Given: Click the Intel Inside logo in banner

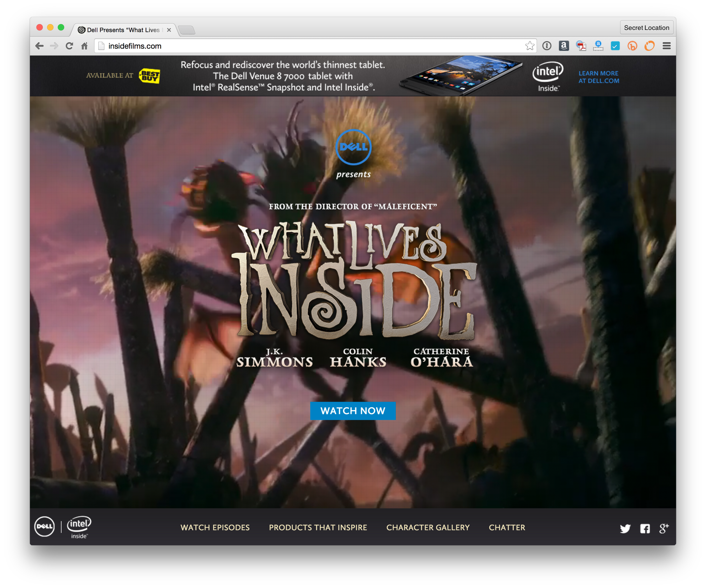Looking at the screenshot, I should point(548,76).
